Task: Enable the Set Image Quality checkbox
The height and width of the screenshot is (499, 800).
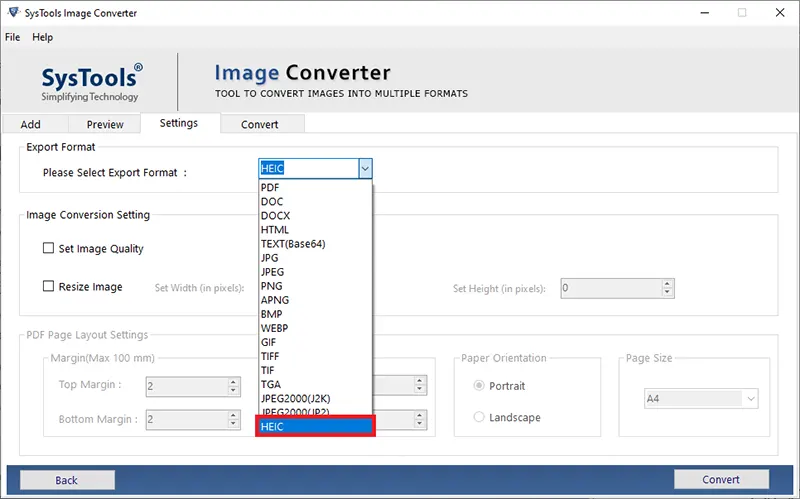Action: tap(48, 248)
